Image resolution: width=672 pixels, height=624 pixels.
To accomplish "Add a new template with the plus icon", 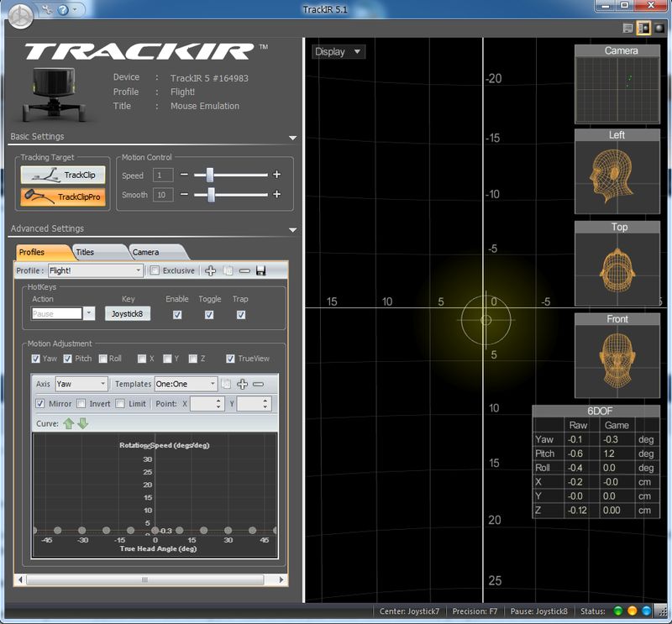I will 242,384.
